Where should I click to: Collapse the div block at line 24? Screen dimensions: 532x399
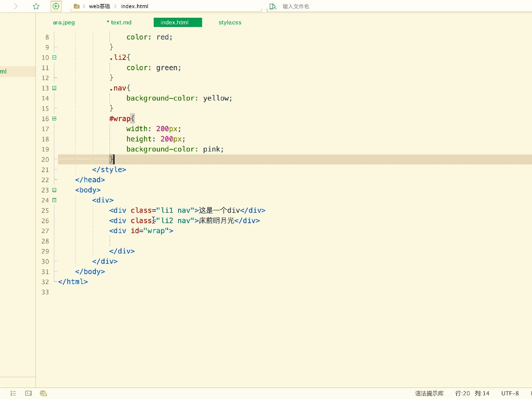coord(54,200)
